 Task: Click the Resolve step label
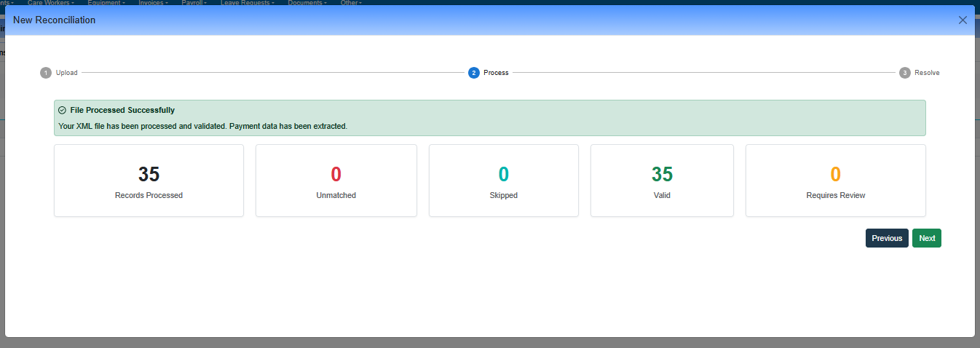[x=927, y=73]
